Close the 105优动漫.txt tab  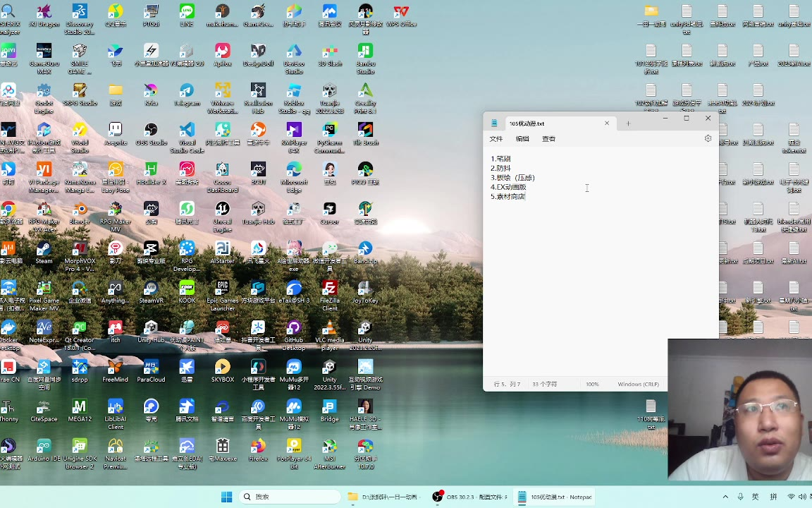[x=607, y=123]
